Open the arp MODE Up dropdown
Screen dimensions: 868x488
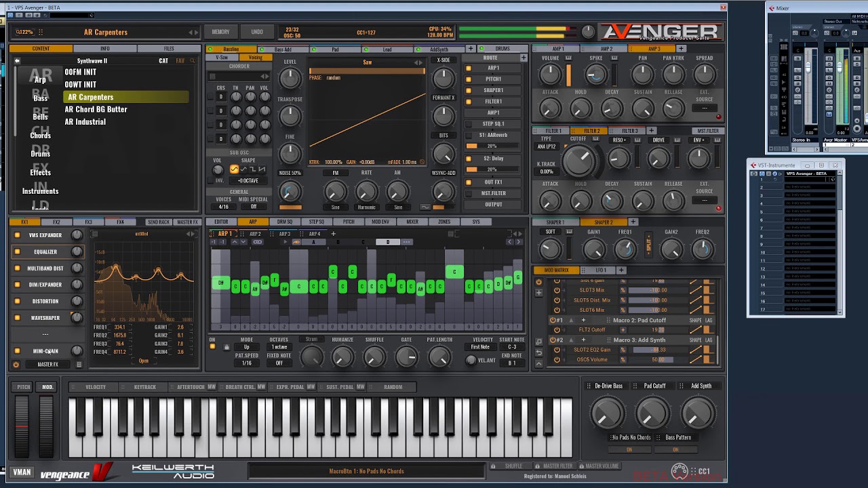click(x=247, y=347)
